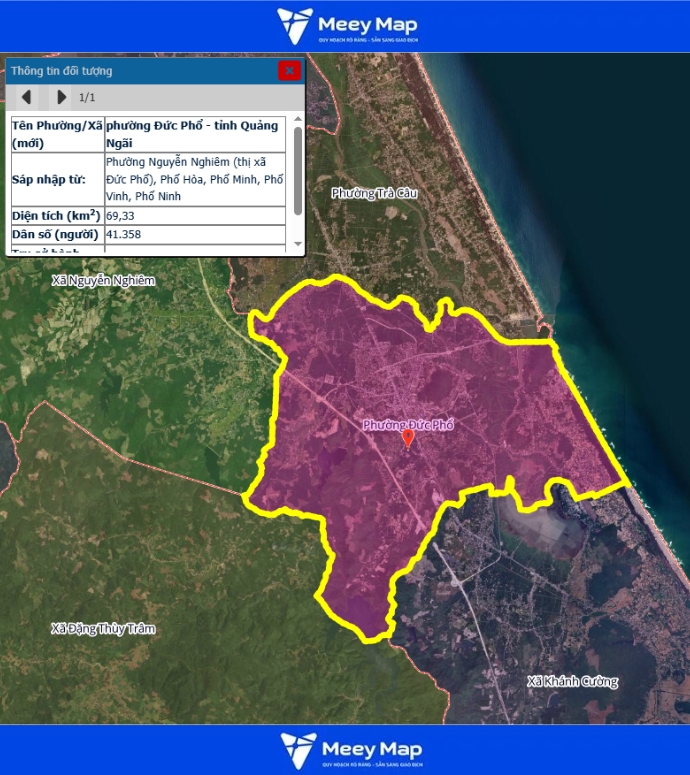Click the Thông tin đối tượng title bar

coord(140,71)
